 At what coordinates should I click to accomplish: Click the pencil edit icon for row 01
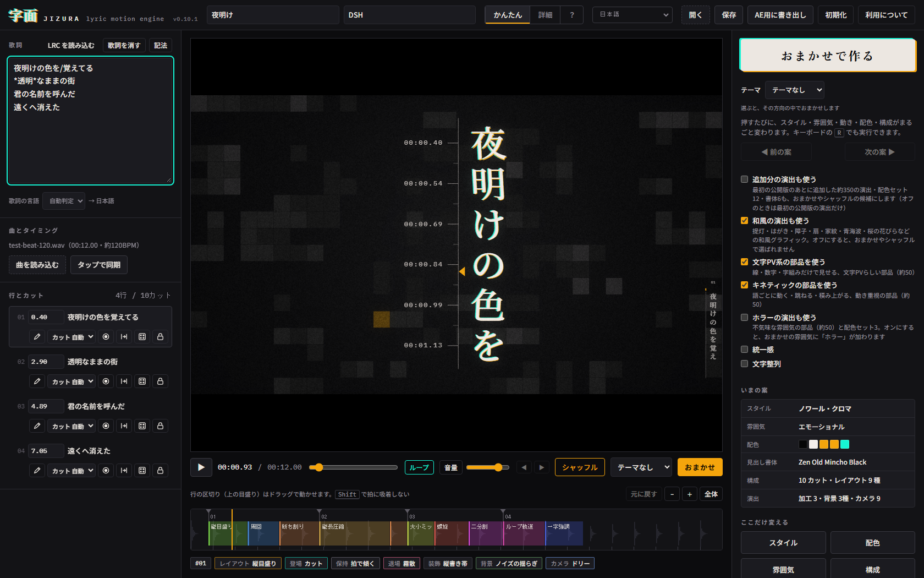(x=37, y=337)
